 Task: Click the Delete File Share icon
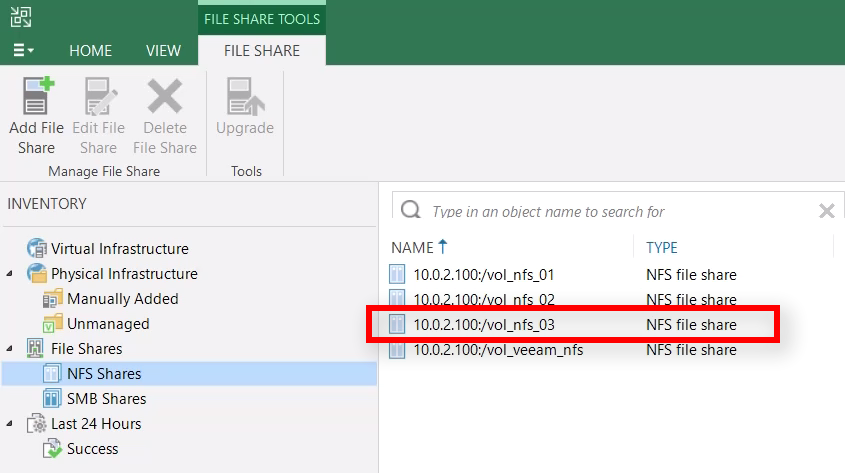click(x=164, y=98)
